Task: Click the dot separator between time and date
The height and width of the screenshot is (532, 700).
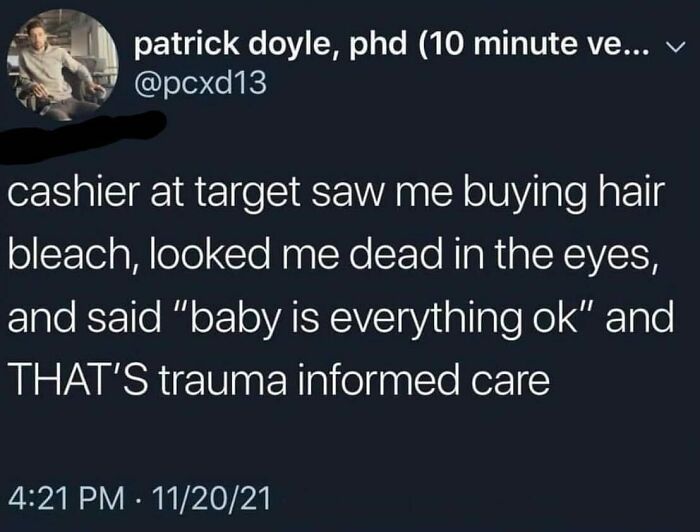Action: click(138, 499)
